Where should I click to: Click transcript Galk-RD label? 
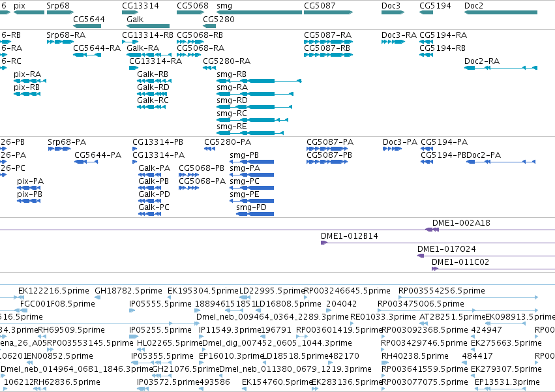[x=153, y=87]
